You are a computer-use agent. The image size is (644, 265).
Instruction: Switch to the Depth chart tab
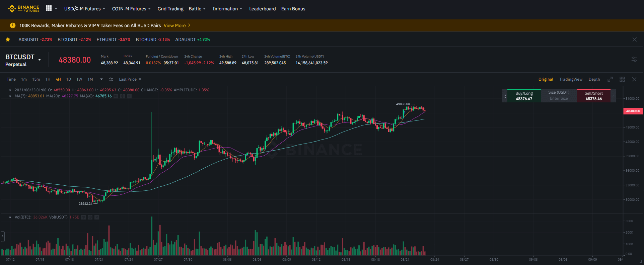[x=594, y=79]
